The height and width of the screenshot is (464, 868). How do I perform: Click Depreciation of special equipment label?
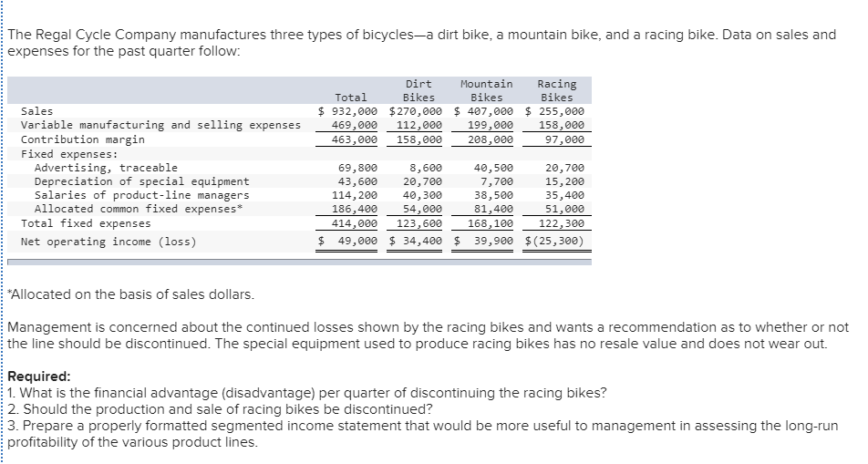(x=141, y=181)
